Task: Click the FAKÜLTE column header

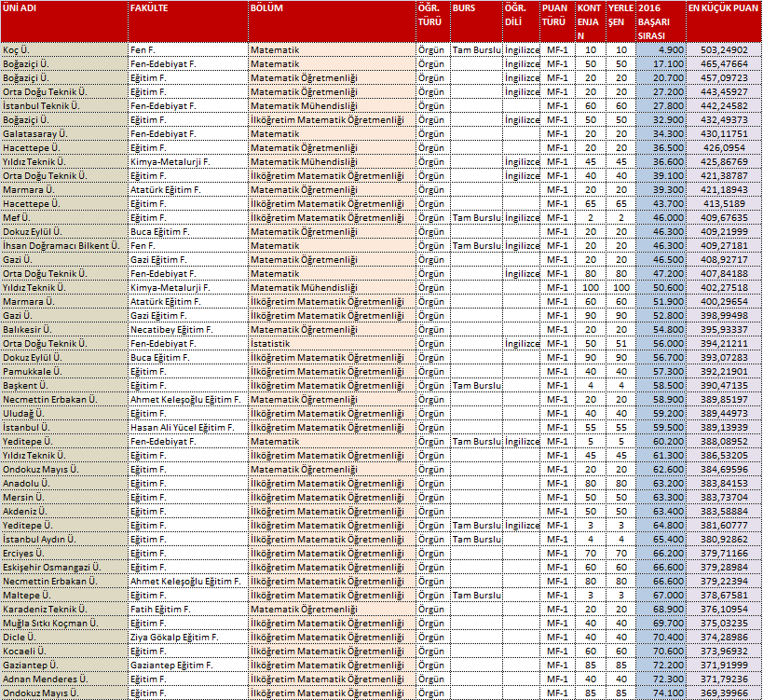Action: (188, 21)
